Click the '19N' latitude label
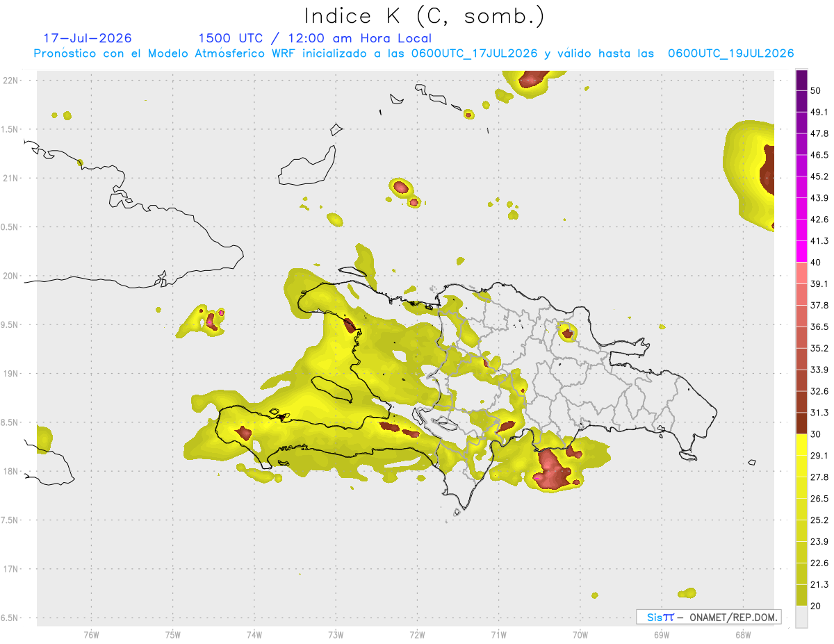This screenshot has height=644, width=834. coord(12,374)
